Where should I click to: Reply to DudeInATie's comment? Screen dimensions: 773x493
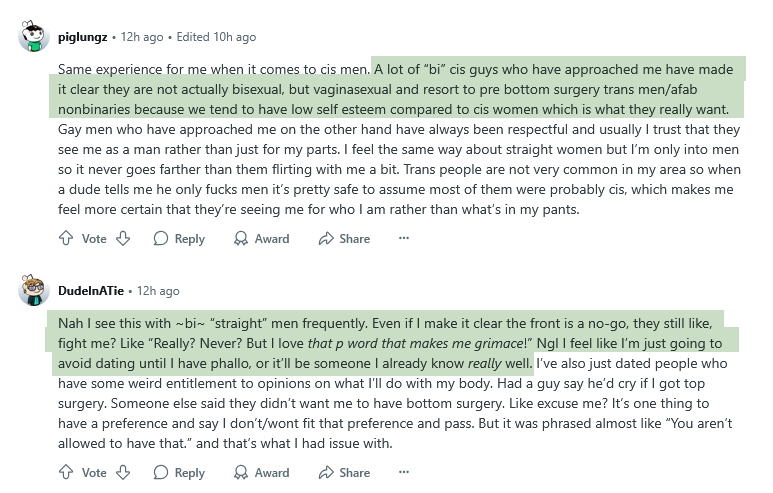[x=179, y=473]
